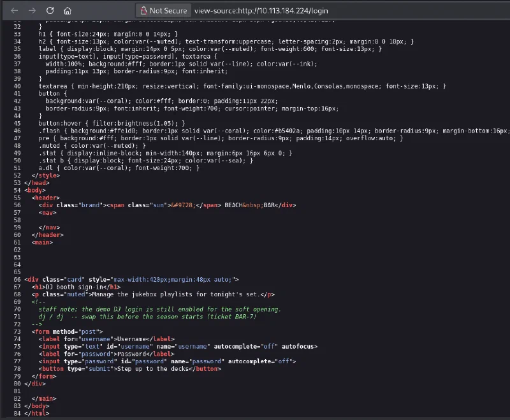Select the opening <nav> tag
The image size is (510, 420).
(47, 213)
